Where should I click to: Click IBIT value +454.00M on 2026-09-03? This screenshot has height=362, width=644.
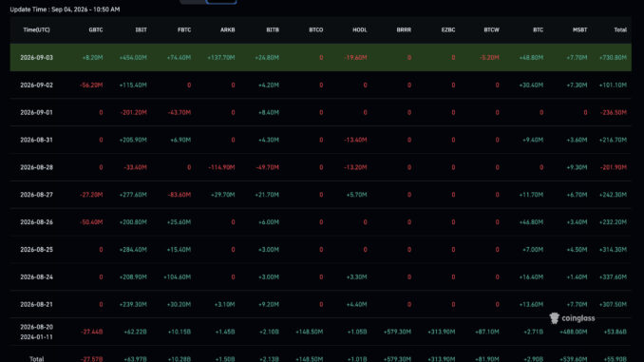point(133,58)
